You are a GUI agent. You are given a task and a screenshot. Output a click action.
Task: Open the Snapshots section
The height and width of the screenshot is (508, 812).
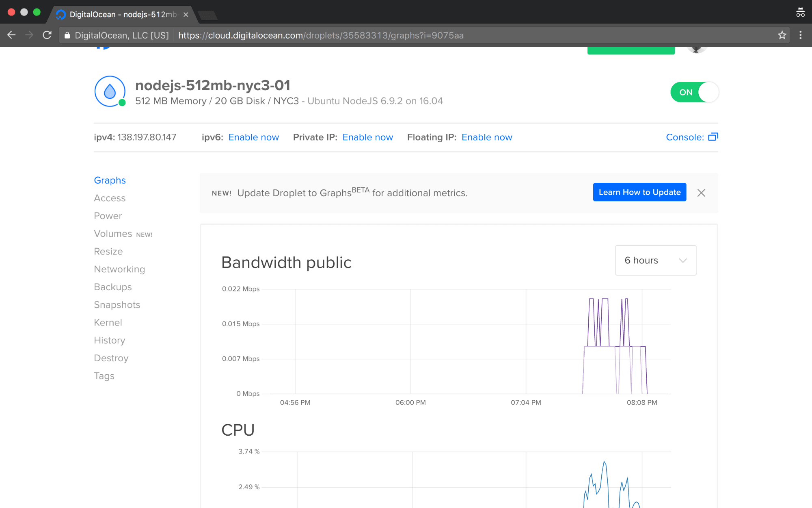tap(117, 305)
